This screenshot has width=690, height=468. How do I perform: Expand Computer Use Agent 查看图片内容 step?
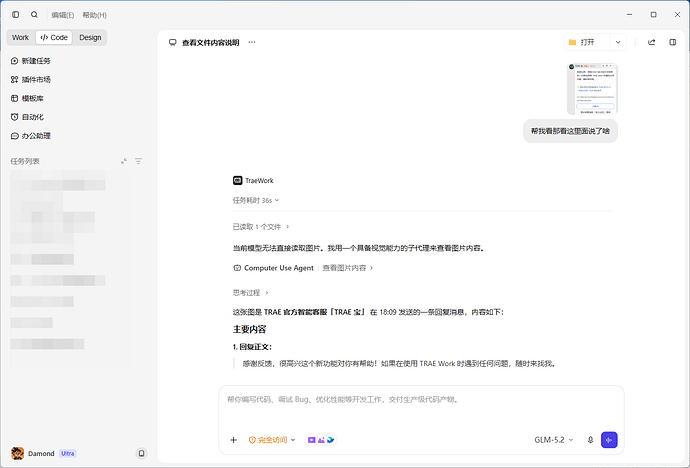[303, 268]
